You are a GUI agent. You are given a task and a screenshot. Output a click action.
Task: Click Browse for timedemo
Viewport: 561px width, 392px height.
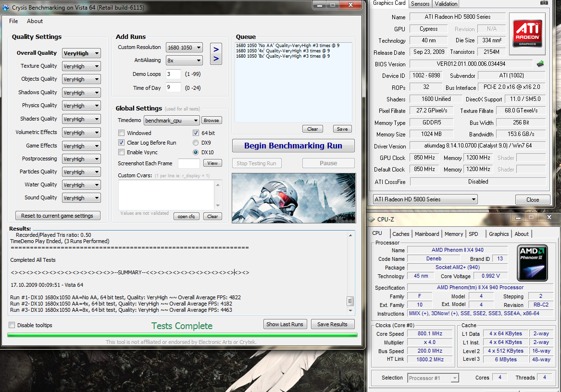[x=212, y=121]
